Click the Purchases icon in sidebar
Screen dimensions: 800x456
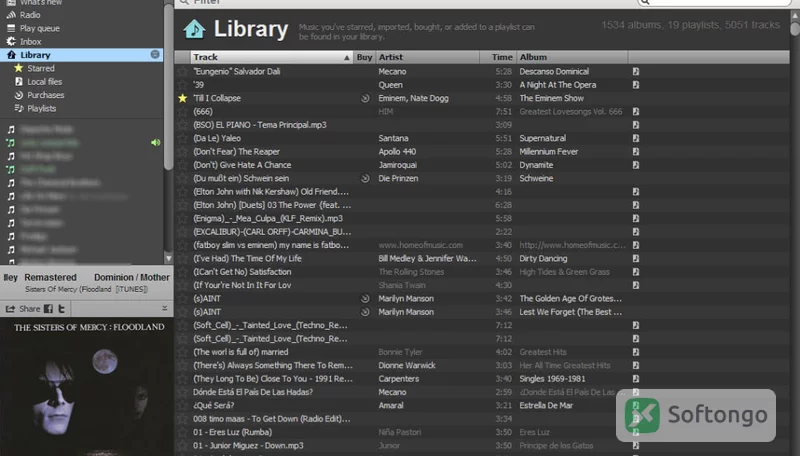(x=18, y=95)
